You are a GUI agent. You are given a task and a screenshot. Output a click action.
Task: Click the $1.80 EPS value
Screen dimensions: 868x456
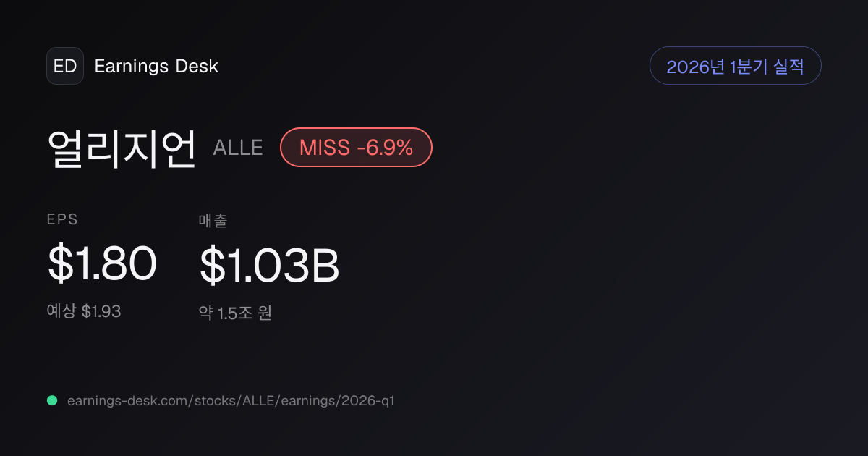click(102, 263)
